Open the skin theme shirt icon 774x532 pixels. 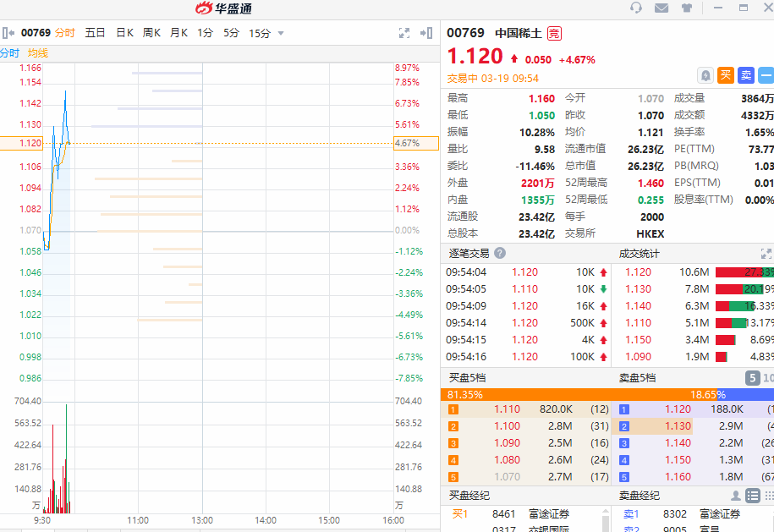coord(687,8)
